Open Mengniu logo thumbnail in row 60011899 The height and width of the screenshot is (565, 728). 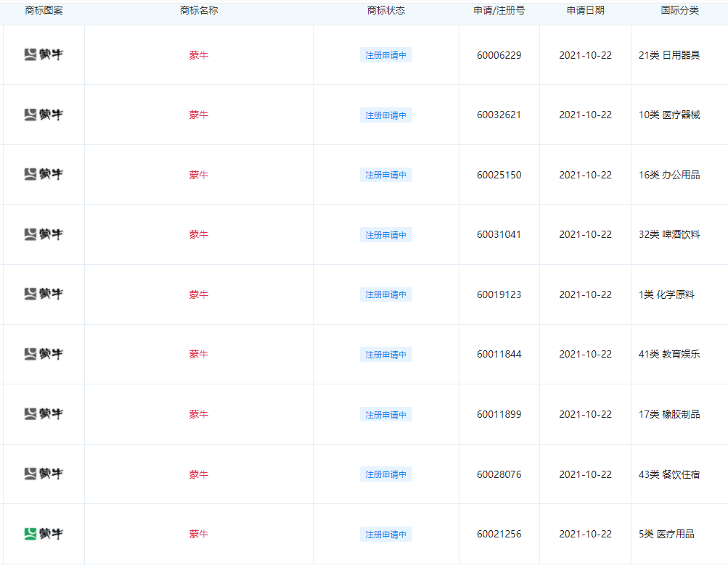44,413
